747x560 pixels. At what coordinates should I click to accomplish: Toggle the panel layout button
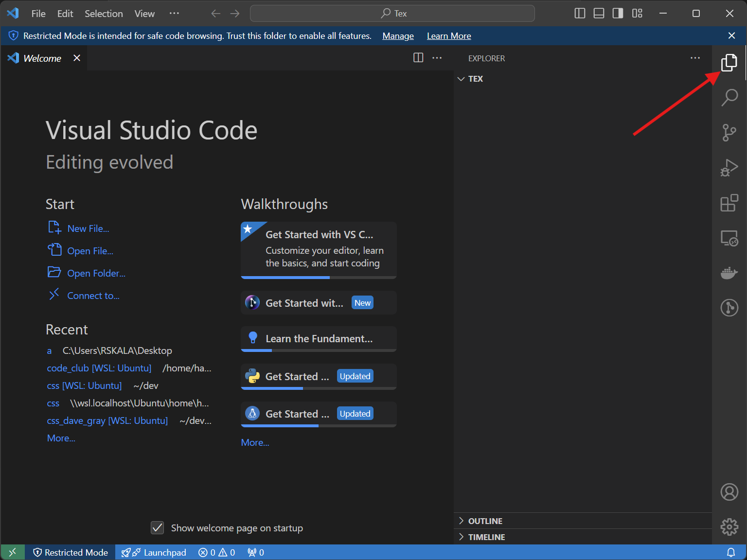click(599, 14)
